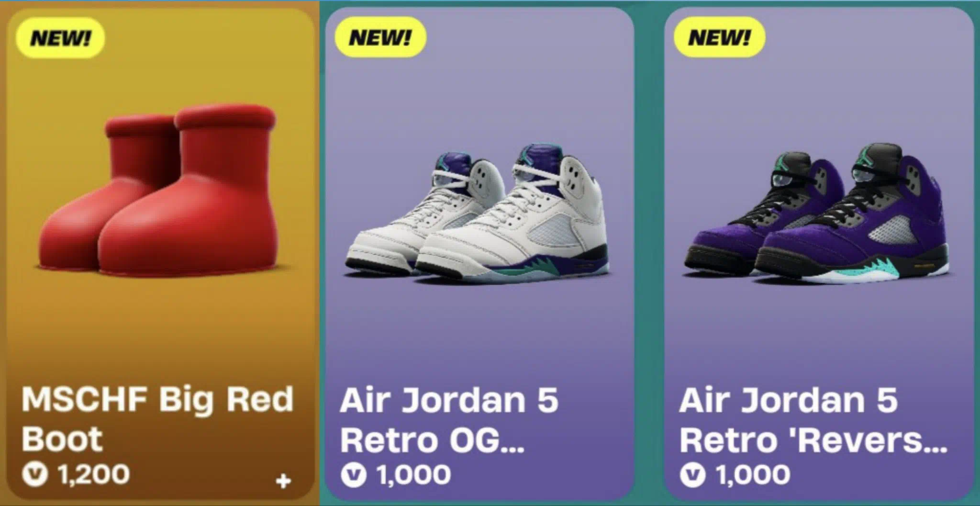
Task: Expand options with plus icon on boot card
Action: [283, 481]
